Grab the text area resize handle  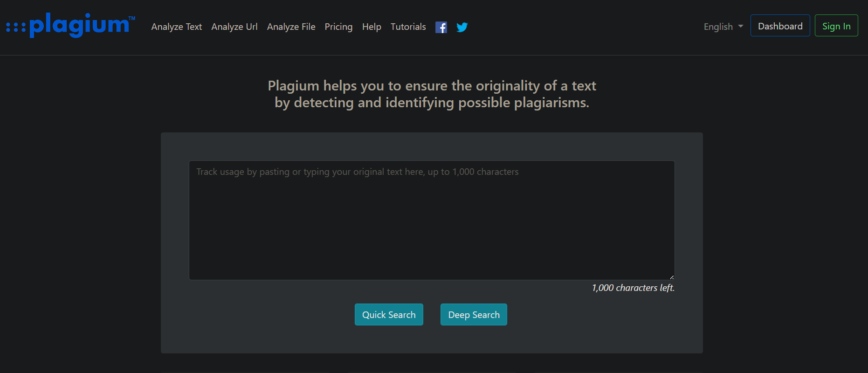671,277
